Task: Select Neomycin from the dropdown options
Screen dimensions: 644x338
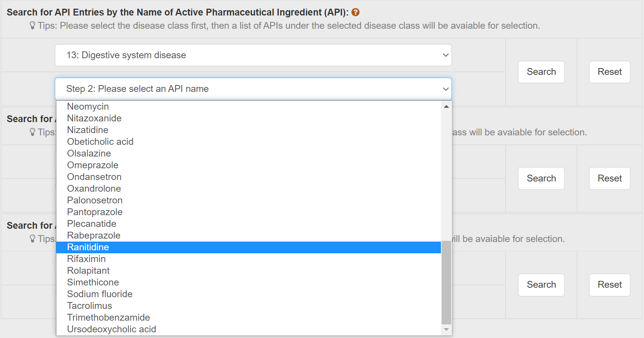Action: click(x=88, y=107)
